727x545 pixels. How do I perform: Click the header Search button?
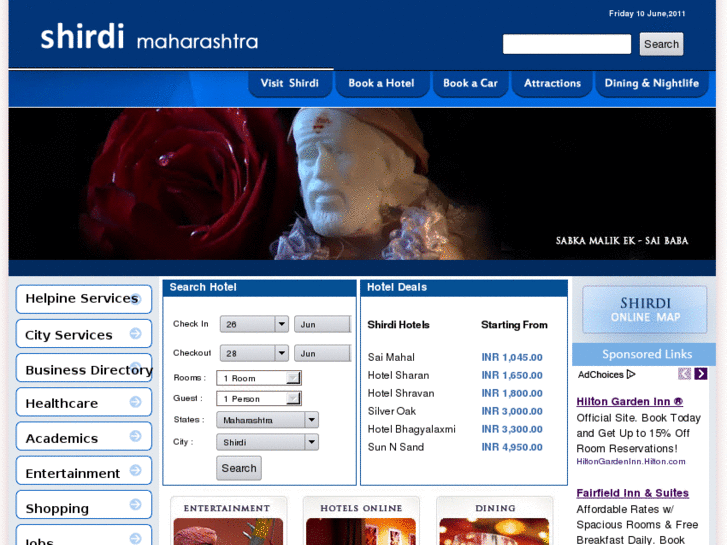point(661,44)
